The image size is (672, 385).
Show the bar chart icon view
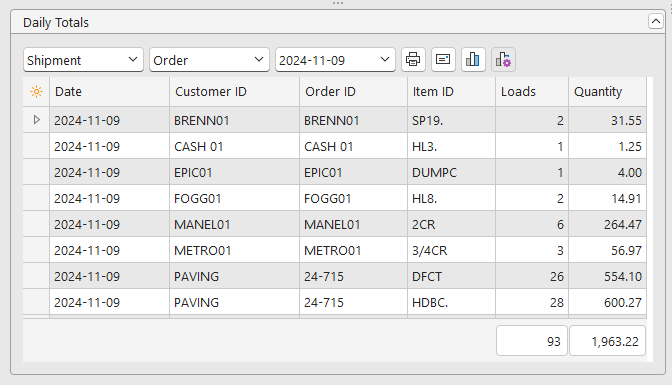tap(473, 59)
